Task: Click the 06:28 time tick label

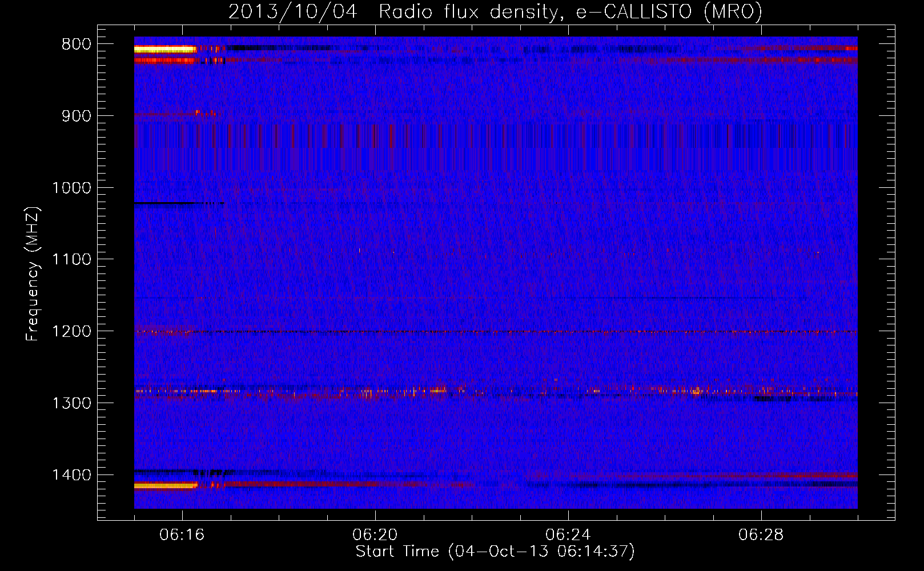Action: [761, 535]
